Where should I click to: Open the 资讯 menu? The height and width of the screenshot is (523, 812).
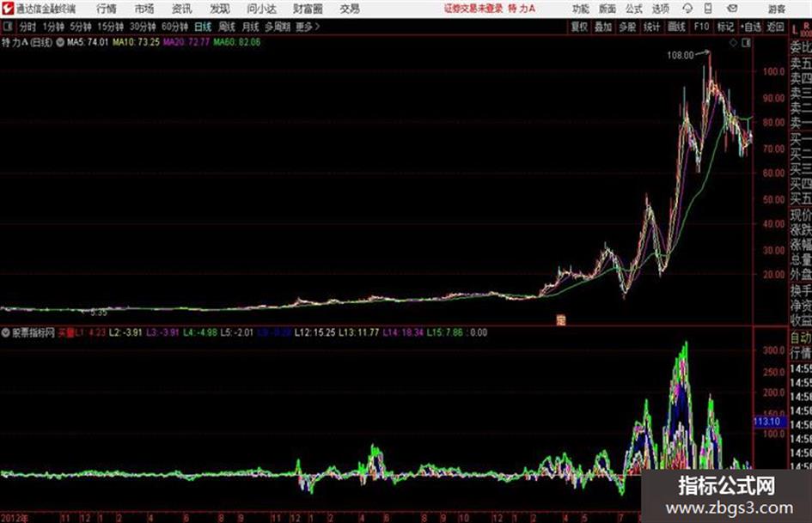tap(182, 9)
